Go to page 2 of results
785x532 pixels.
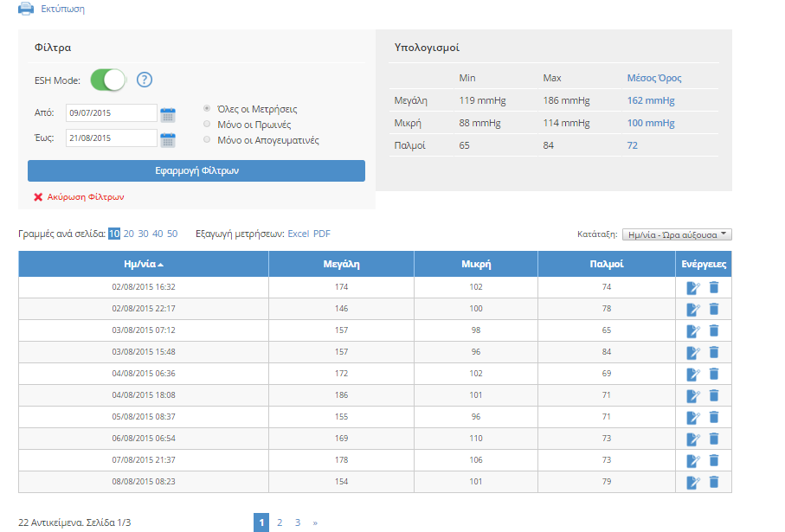click(x=280, y=522)
